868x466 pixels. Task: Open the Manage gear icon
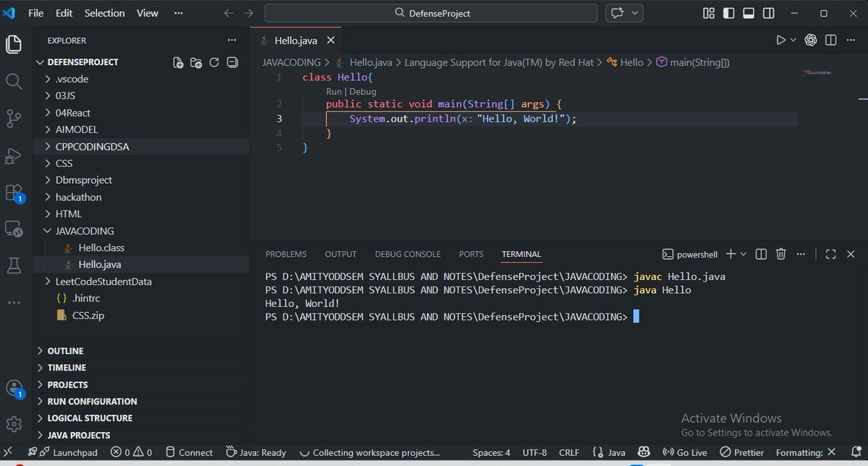[x=14, y=423]
